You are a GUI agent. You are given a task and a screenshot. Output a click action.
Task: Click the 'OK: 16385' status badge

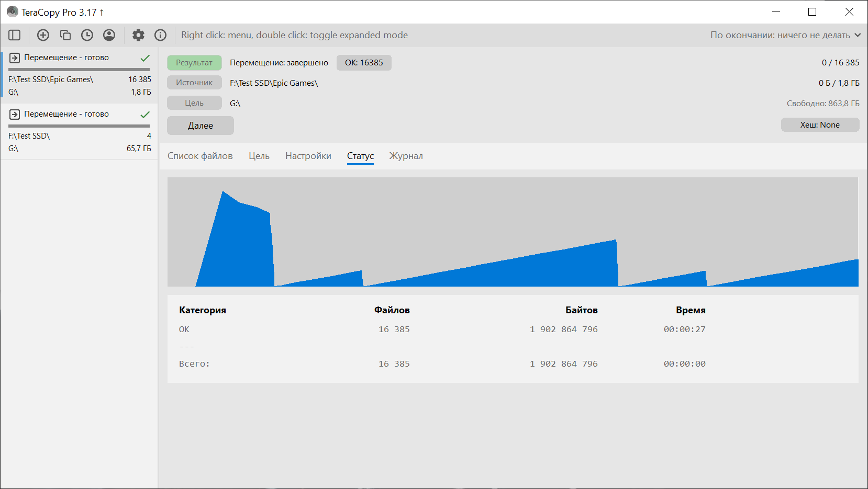[364, 63]
